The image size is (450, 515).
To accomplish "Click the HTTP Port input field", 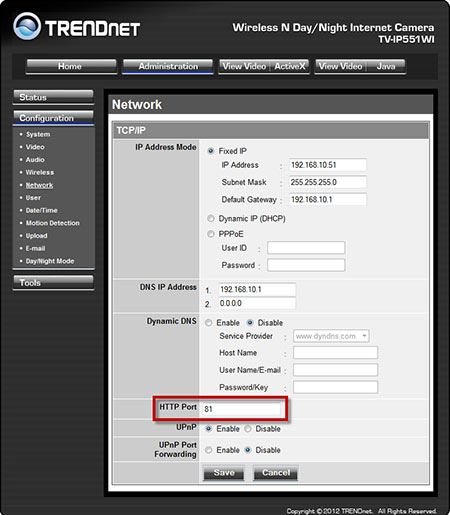I will click(x=241, y=409).
